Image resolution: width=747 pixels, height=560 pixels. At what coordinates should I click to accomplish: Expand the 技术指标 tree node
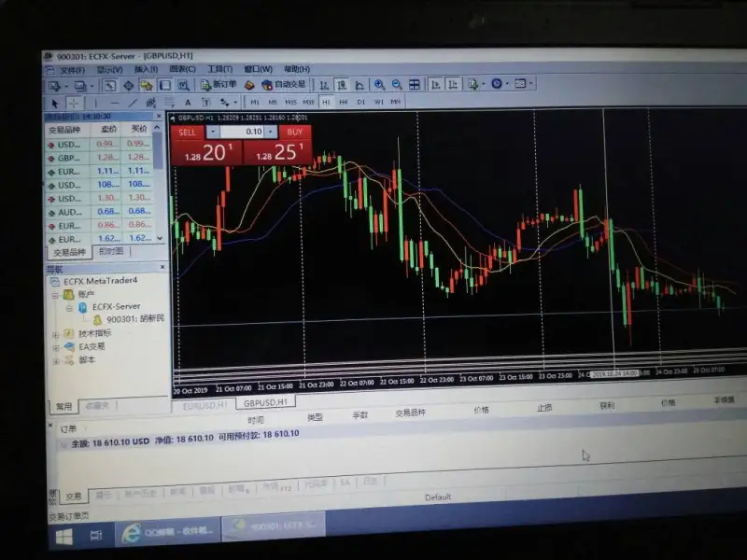click(x=56, y=333)
